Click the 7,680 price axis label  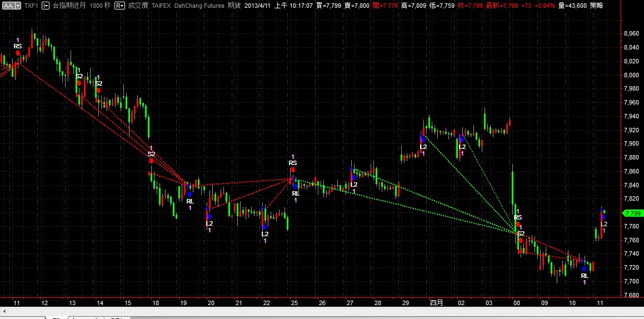[631, 295]
